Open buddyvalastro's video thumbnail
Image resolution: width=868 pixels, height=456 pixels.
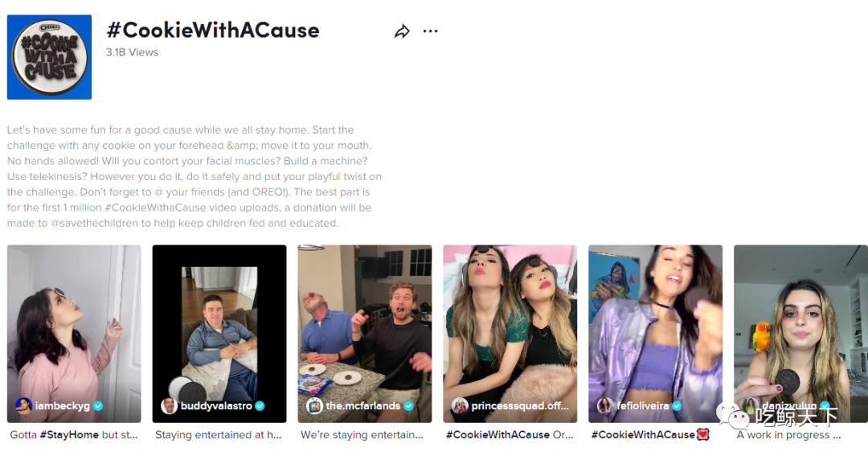click(x=219, y=334)
